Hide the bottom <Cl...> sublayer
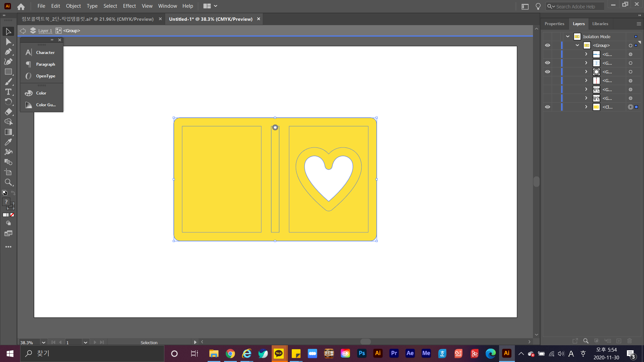The image size is (644, 362). 547,107
